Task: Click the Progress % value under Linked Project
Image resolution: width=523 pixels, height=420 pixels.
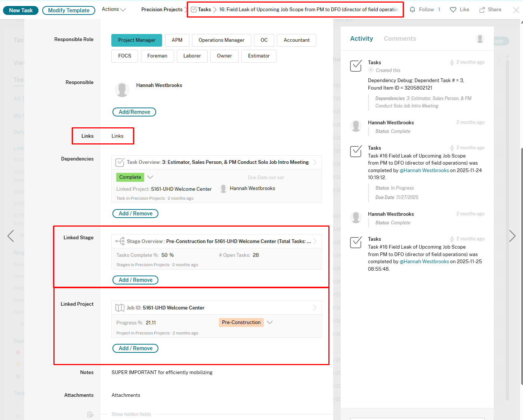Action: tap(151, 323)
